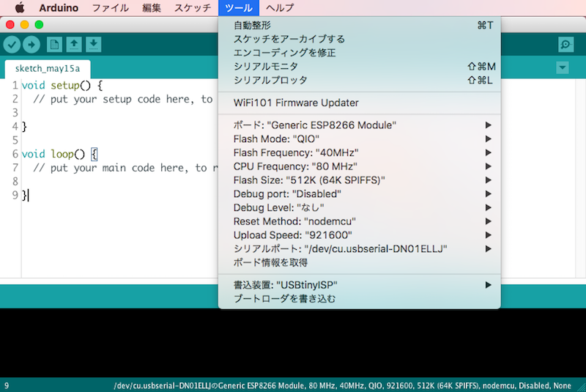This screenshot has width=586, height=392.
Task: Open the 編集 menu
Action: point(152,7)
